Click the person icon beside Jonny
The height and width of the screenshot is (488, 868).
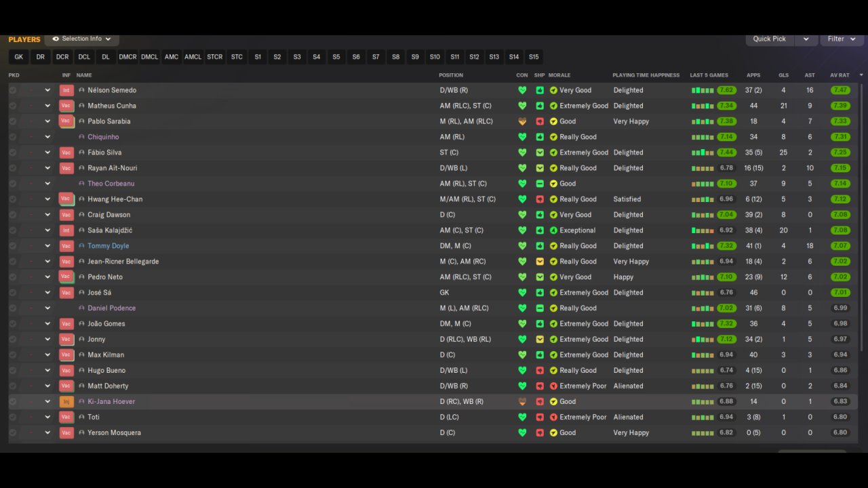coord(82,339)
